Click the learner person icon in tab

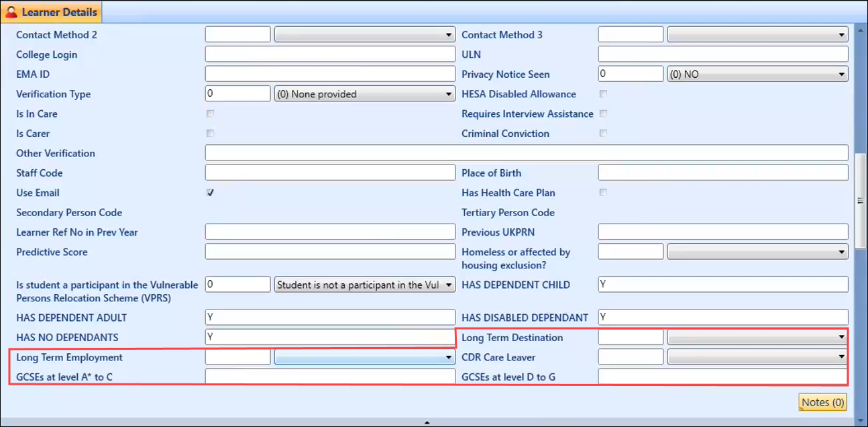tap(11, 12)
